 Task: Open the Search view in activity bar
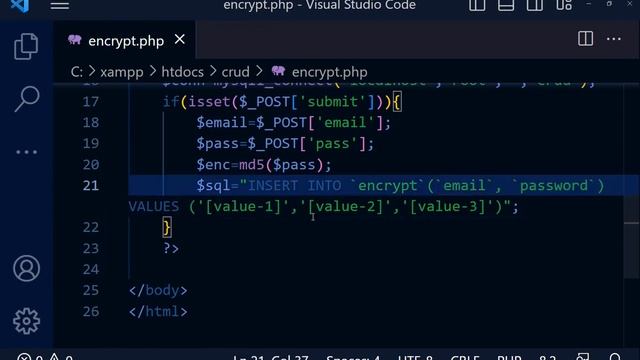pos(27,98)
